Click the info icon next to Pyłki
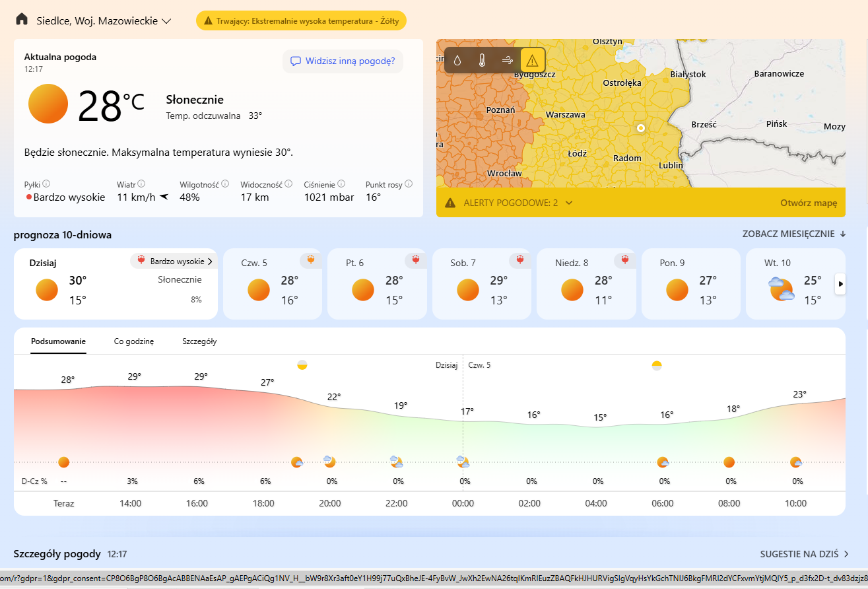Viewport: 868px width, 589px height. 47,185
